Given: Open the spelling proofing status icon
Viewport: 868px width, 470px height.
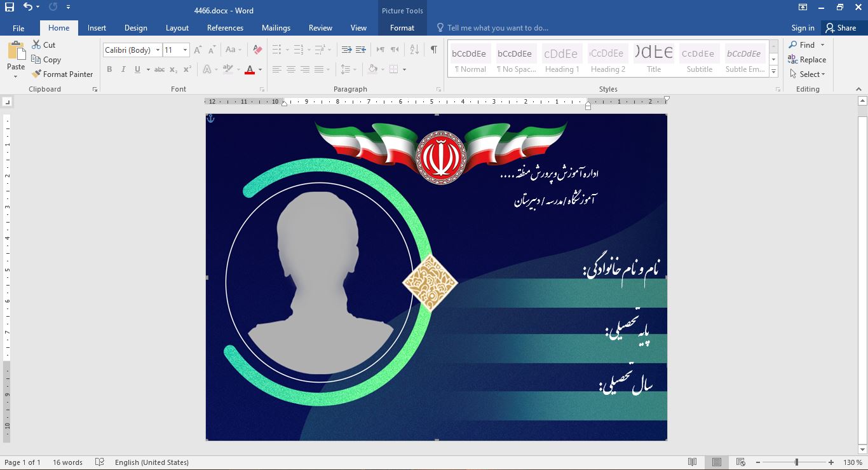Looking at the screenshot, I should pos(100,462).
